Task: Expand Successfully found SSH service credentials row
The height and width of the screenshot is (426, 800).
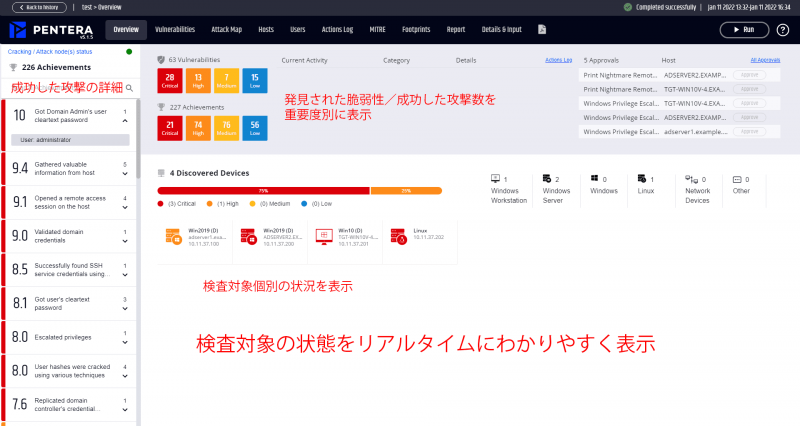Action: point(125,275)
